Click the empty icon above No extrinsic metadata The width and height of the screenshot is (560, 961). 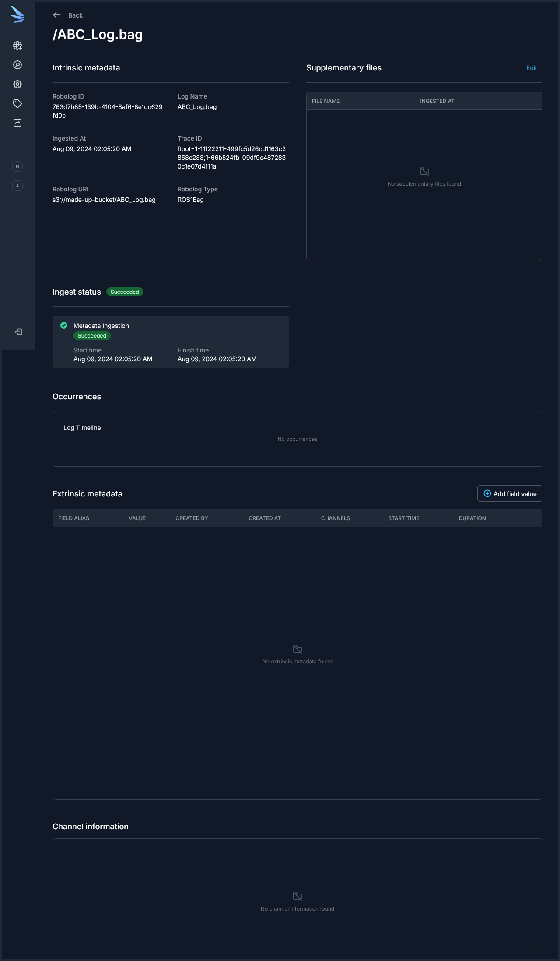coord(297,649)
